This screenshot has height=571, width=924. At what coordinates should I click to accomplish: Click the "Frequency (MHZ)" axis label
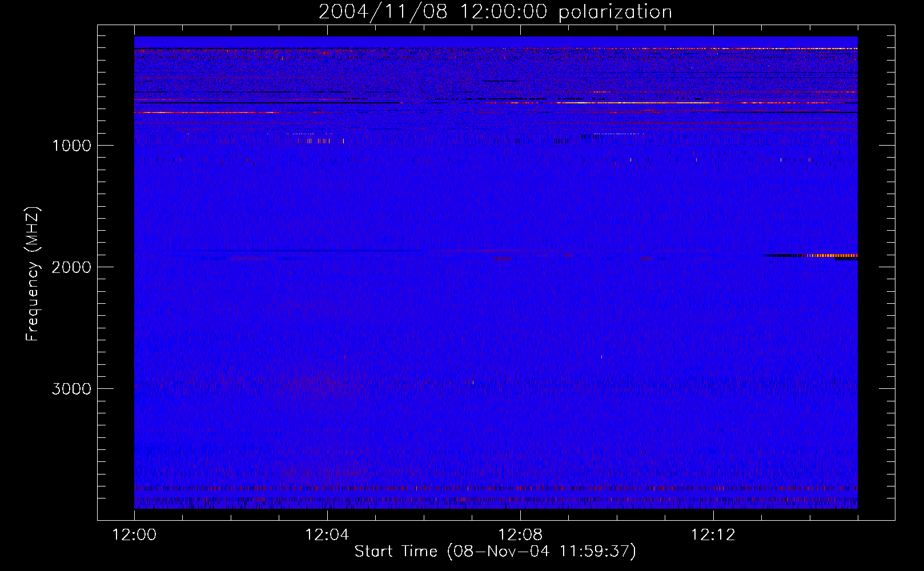coord(33,274)
